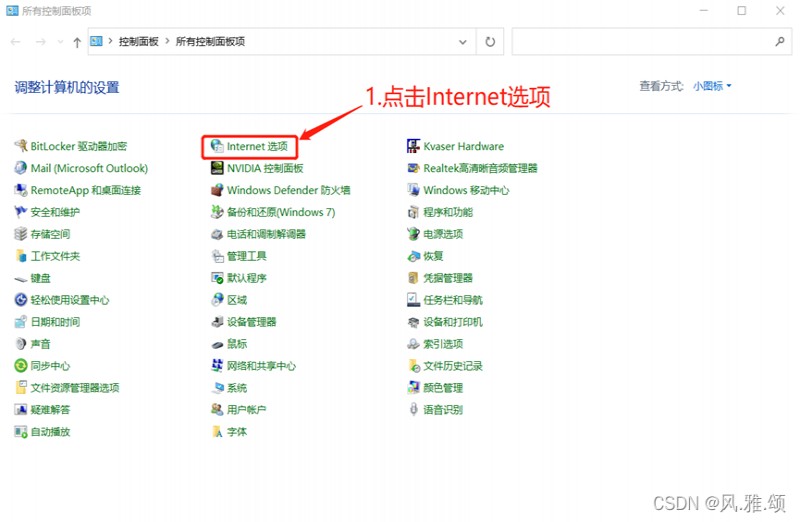This screenshot has width=800, height=522.
Task: Open the 电话和调制解调器 icon
Action: [x=217, y=234]
